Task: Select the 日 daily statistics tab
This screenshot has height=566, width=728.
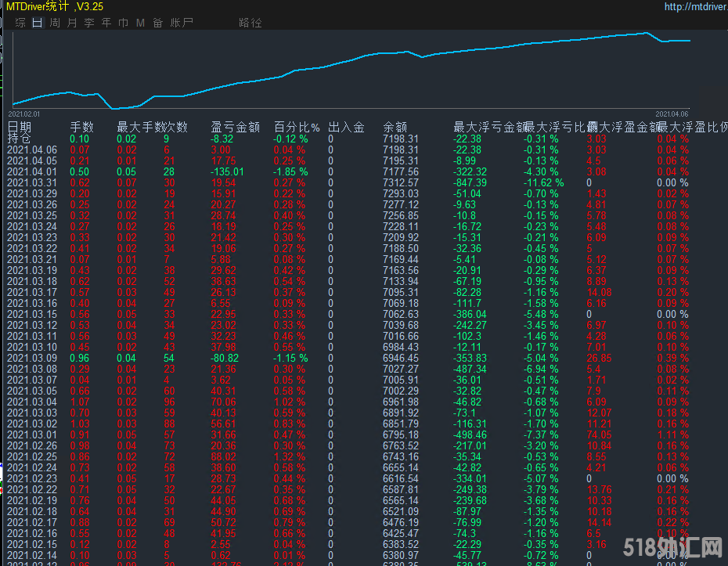Action: click(38, 23)
